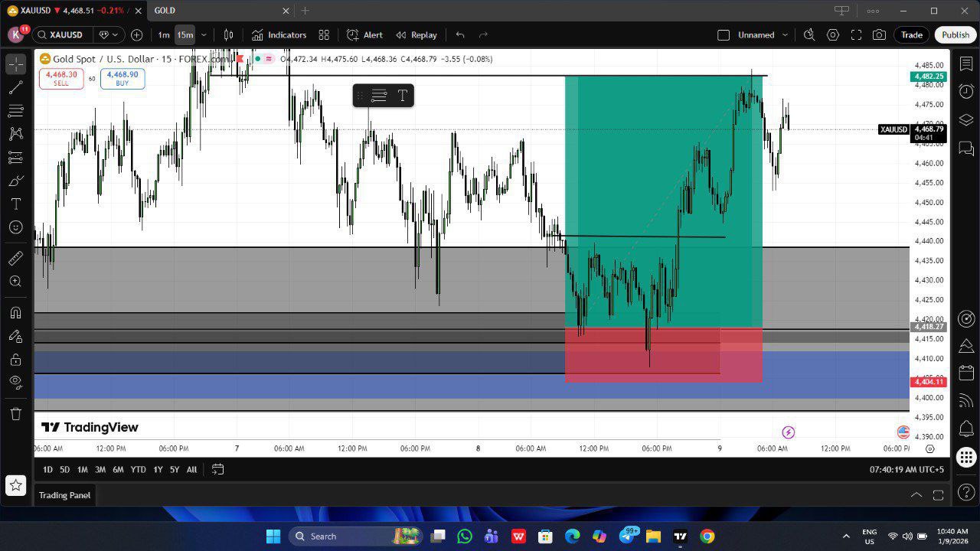
Task: Open the Fibonacci retracement tools
Action: (x=15, y=111)
